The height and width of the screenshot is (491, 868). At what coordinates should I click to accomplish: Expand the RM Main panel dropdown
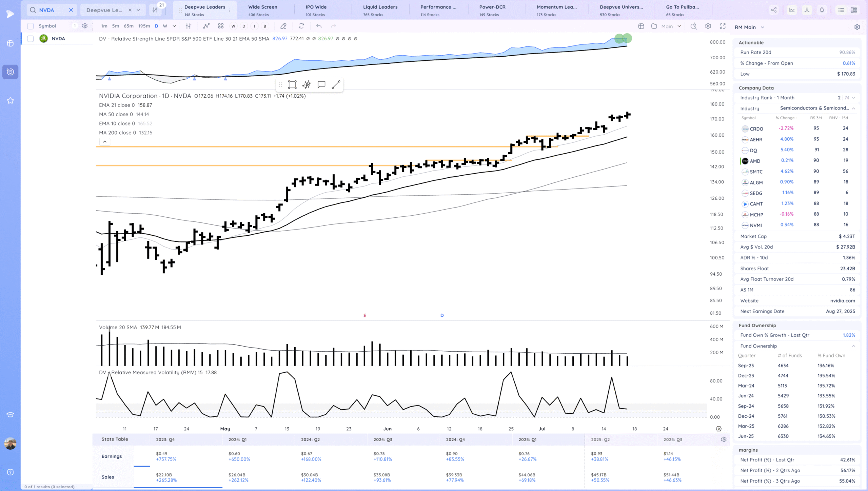tap(763, 27)
